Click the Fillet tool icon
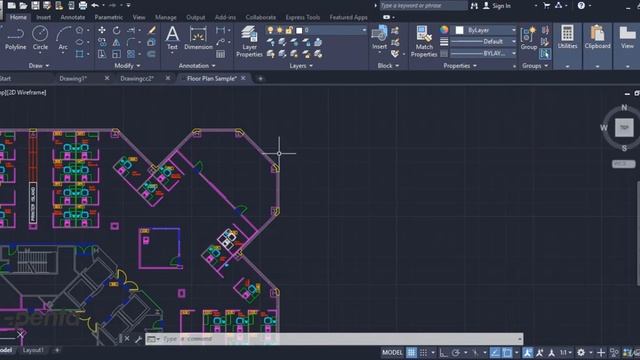Viewport: 640px width, 360px height. pyautogui.click(x=131, y=42)
